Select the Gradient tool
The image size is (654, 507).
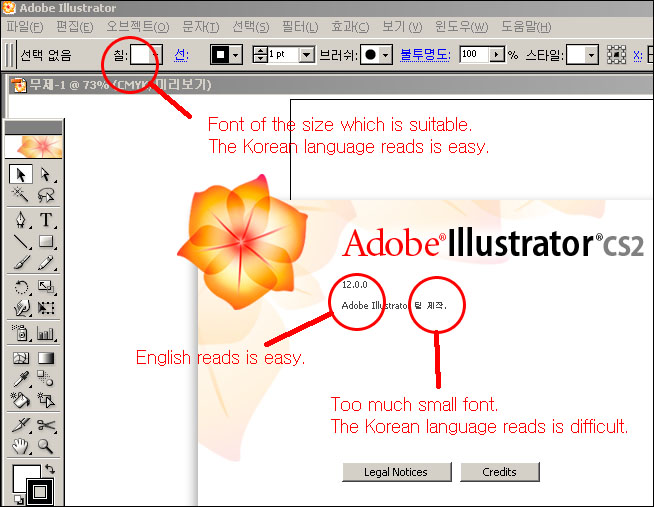46,358
